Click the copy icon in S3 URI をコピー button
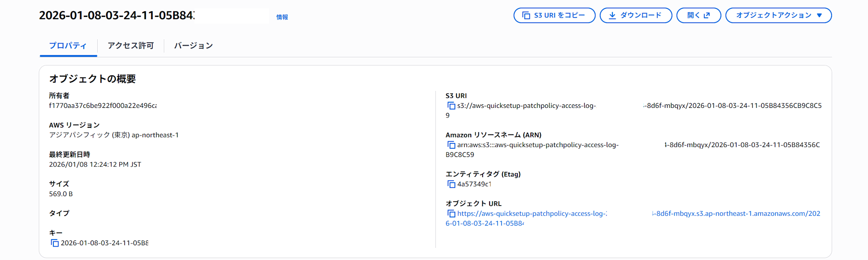The height and width of the screenshot is (260, 868). point(526,15)
